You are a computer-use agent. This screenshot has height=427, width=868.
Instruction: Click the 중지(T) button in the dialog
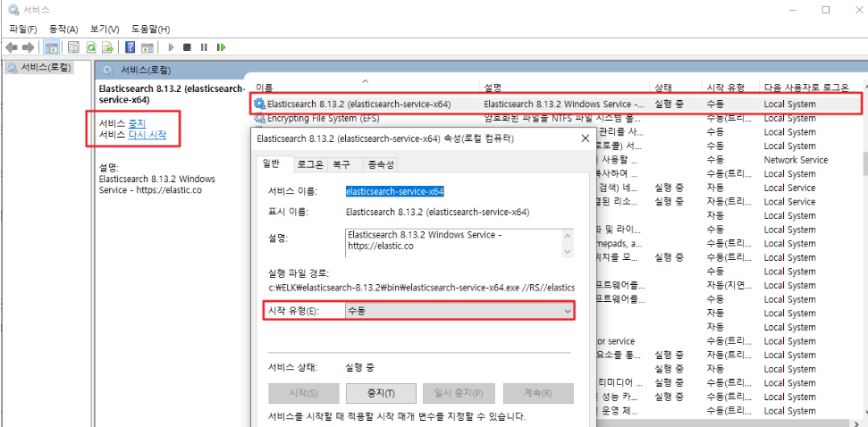[x=381, y=393]
